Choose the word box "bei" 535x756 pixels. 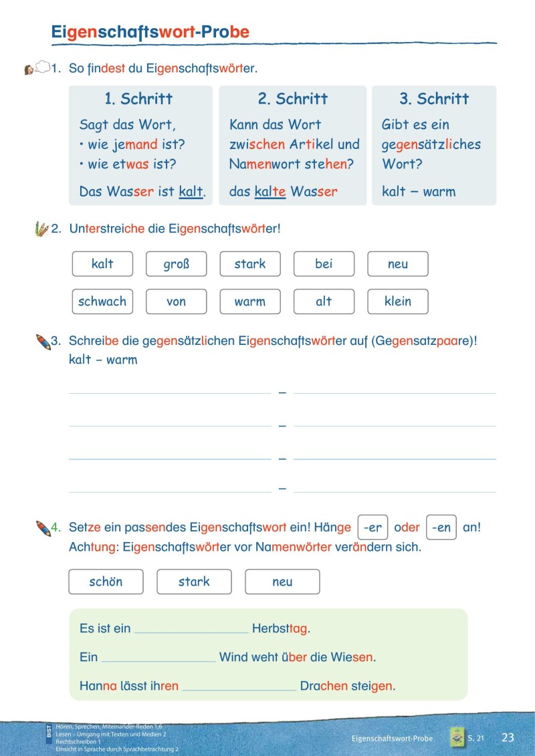point(324,264)
